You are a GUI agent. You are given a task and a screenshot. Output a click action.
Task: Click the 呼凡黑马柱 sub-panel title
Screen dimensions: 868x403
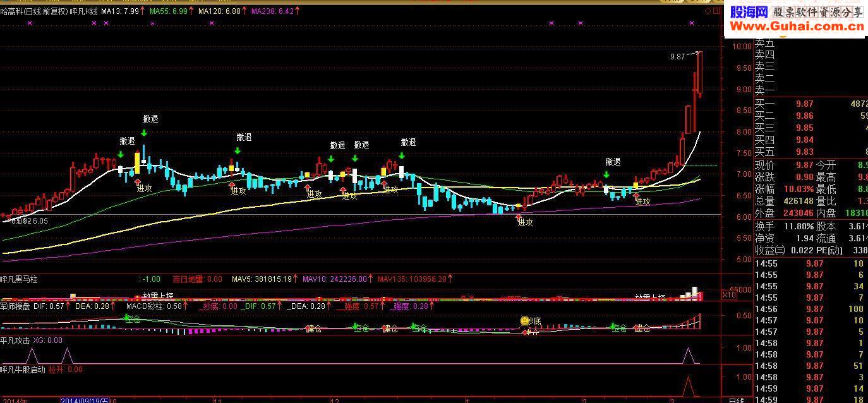coord(19,279)
